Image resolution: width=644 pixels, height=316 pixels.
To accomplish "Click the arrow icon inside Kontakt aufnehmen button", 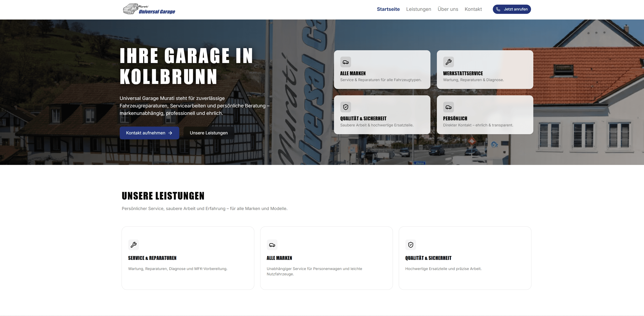I will [170, 133].
